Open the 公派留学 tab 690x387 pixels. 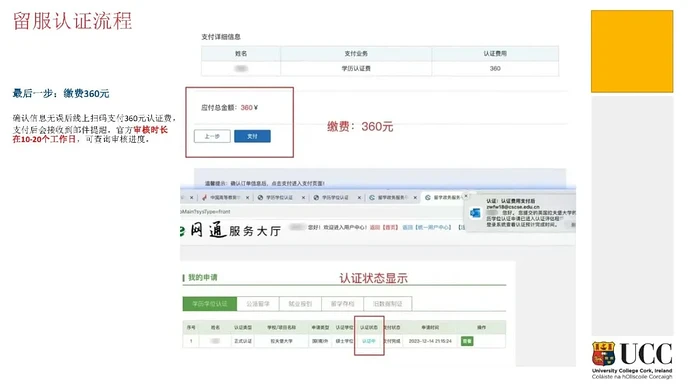tap(258, 304)
